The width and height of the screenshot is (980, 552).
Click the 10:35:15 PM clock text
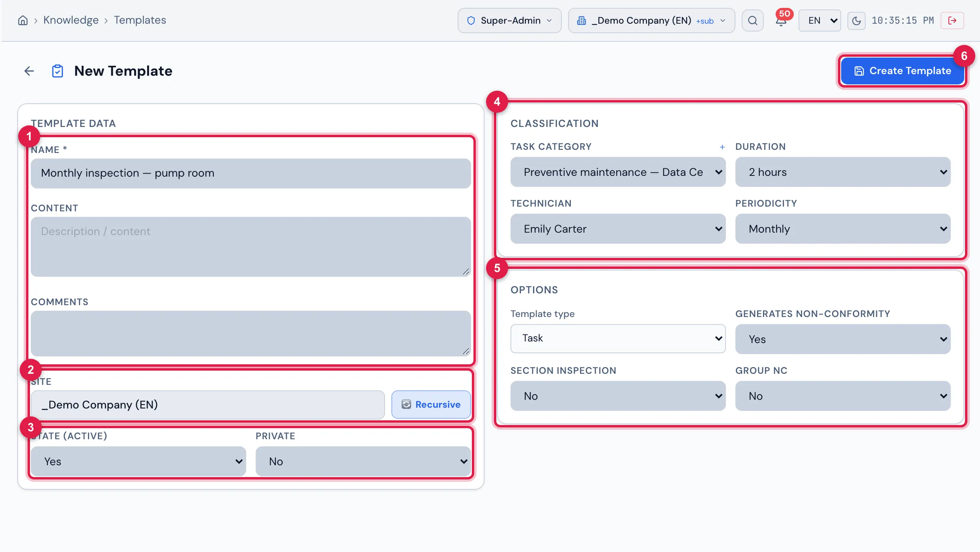click(x=903, y=21)
